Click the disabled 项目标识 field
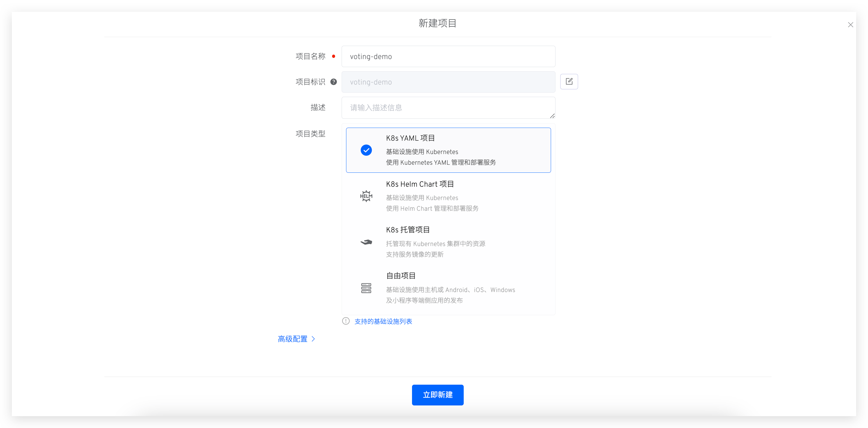The image size is (868, 428). 448,82
